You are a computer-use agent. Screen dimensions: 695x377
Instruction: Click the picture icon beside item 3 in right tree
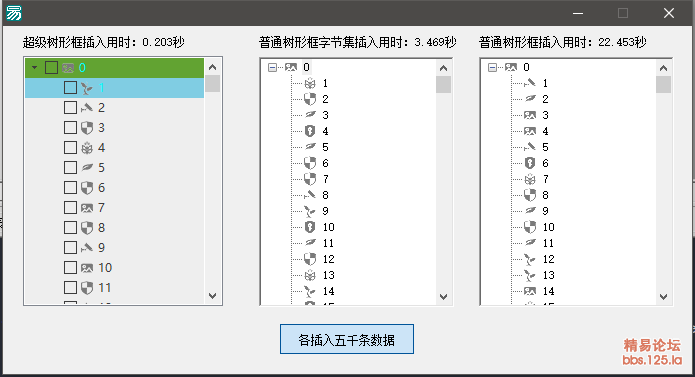530,115
